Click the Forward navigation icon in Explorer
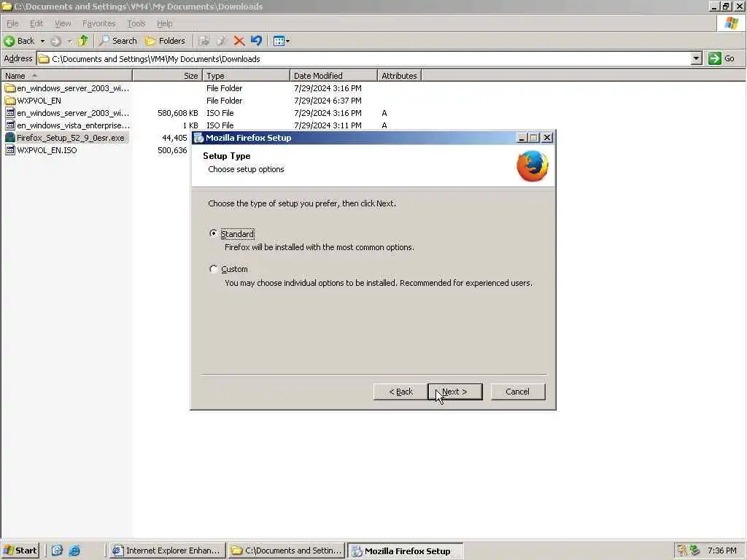The image size is (747, 560). pos(55,41)
